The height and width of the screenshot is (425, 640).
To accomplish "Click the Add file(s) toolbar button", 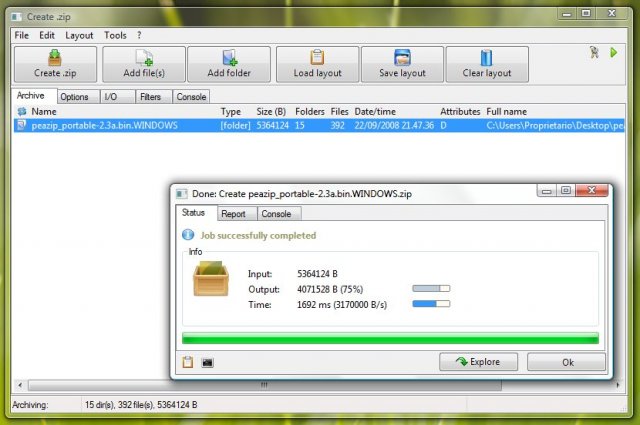I will point(144,65).
